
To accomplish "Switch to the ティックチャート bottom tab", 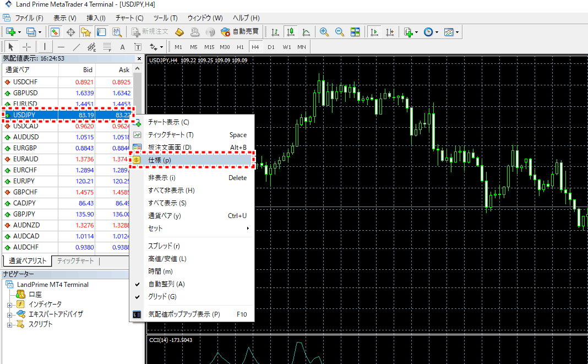I will point(75,261).
